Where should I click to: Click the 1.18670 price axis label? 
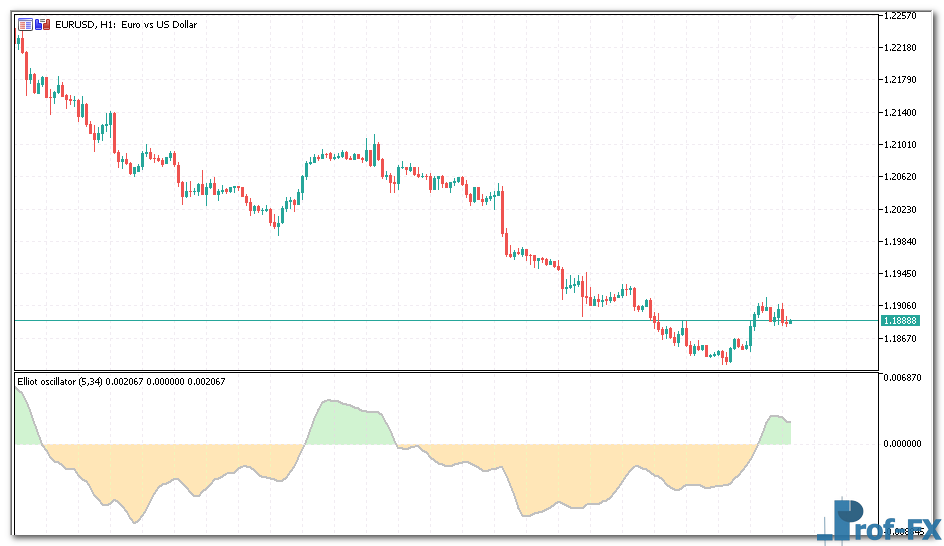902,339
